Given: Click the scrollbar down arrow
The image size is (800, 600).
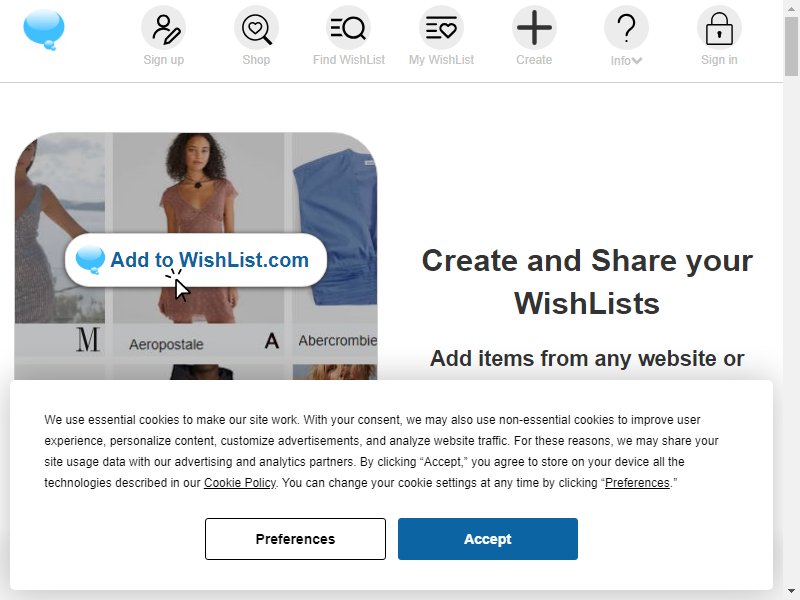Looking at the screenshot, I should click(791, 592).
